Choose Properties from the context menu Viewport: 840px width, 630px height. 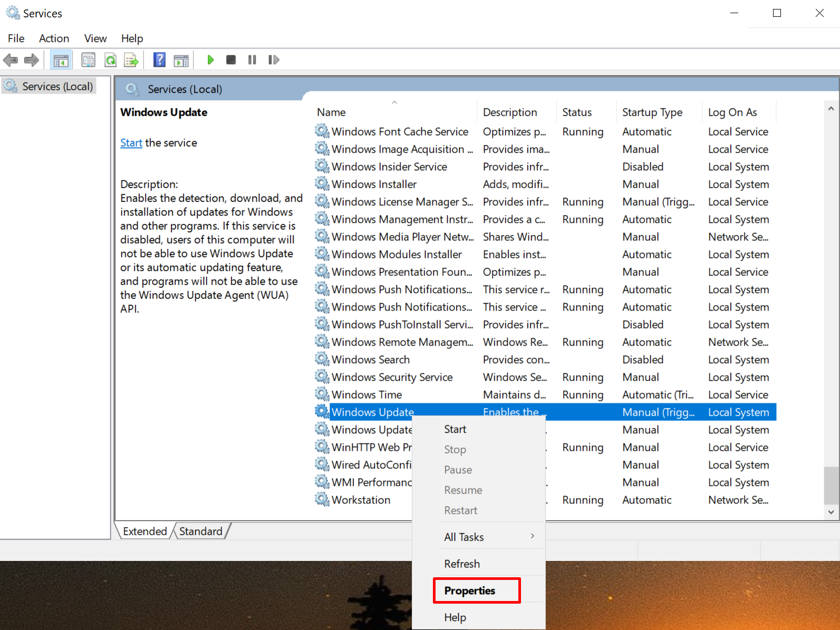pos(469,590)
